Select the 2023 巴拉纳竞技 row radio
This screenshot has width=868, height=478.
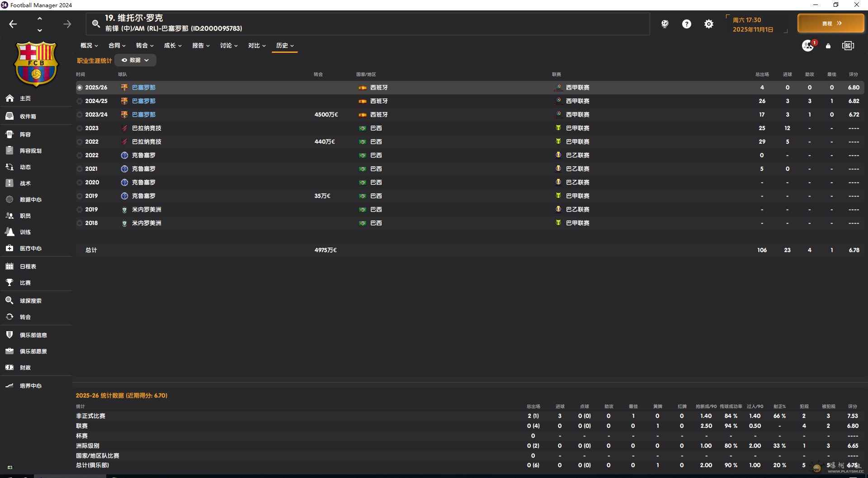(x=80, y=128)
